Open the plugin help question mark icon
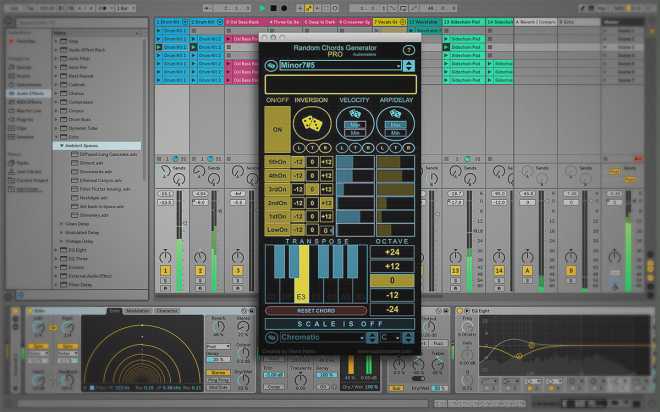 (x=408, y=50)
